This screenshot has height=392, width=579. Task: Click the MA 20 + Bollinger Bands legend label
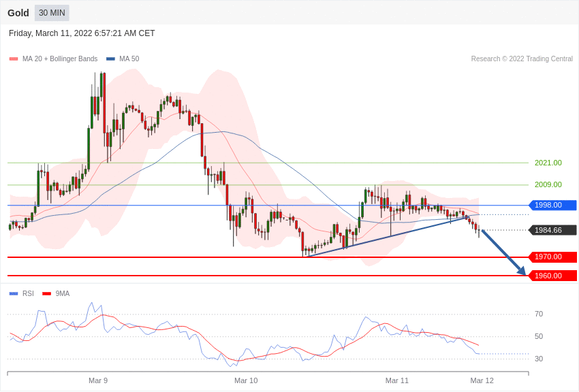[60, 59]
